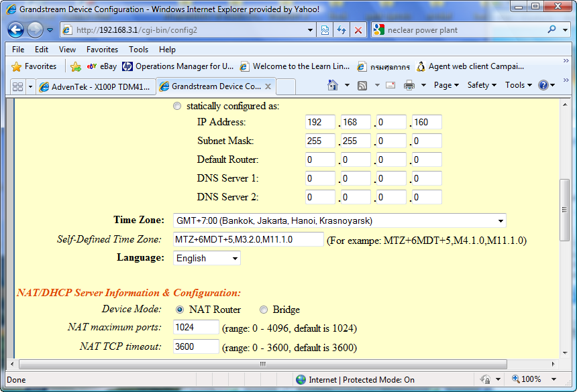Open the Home button dropdown arrow
The width and height of the screenshot is (577, 392).
click(x=347, y=85)
